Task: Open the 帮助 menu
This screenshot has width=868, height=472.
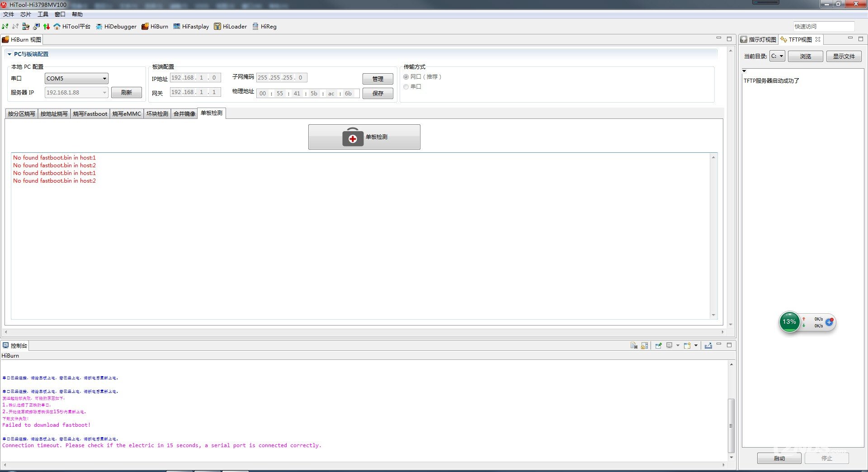Action: tap(77, 14)
